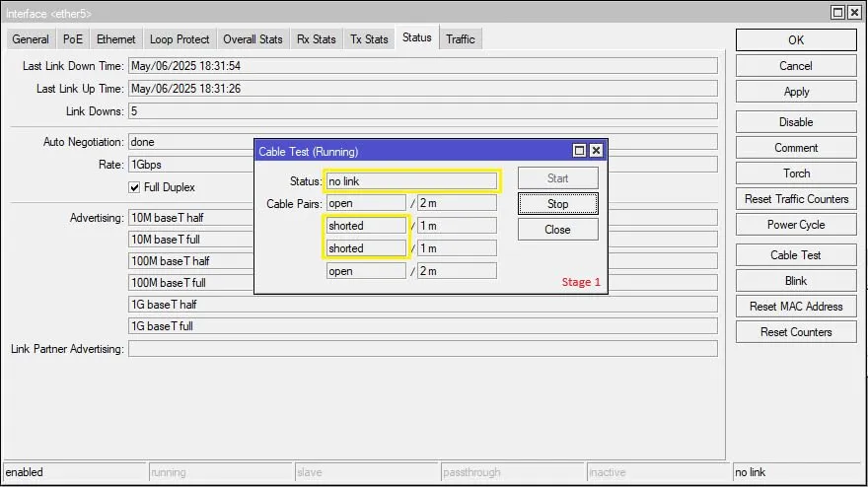Click the Status field showing no link
This screenshot has height=487, width=868.
[411, 181]
